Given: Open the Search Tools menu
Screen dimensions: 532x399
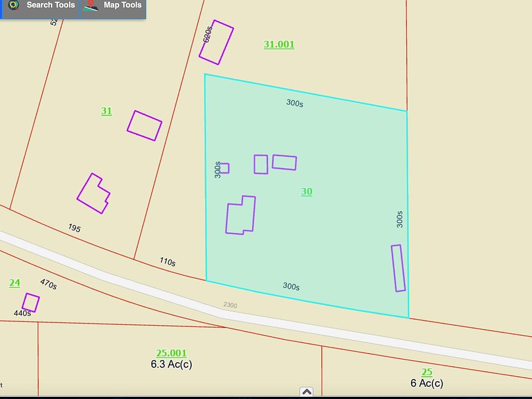Looking at the screenshot, I should [50, 6].
